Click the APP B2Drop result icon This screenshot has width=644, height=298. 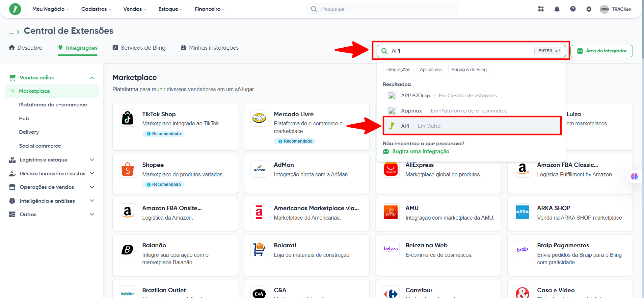[392, 96]
